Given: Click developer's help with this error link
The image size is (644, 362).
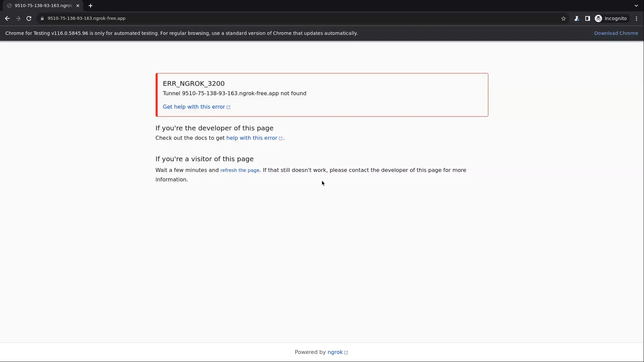Looking at the screenshot, I should point(252,138).
